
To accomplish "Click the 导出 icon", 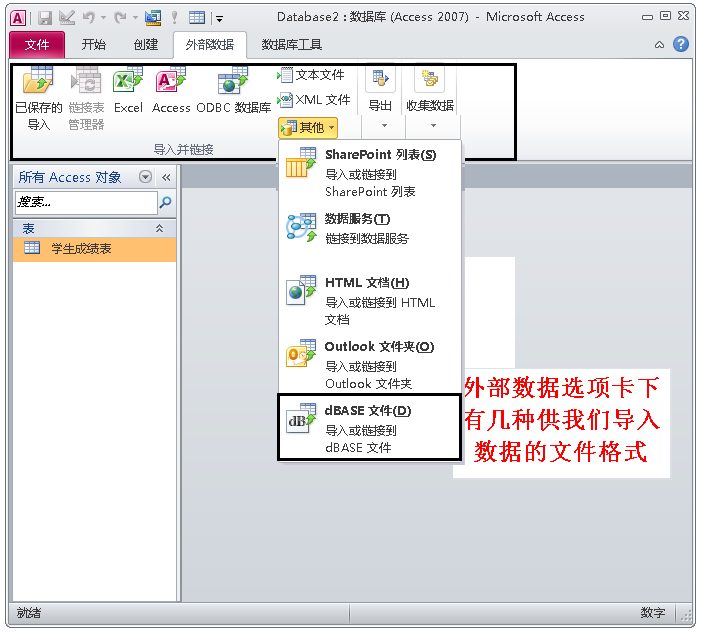I will tap(380, 79).
